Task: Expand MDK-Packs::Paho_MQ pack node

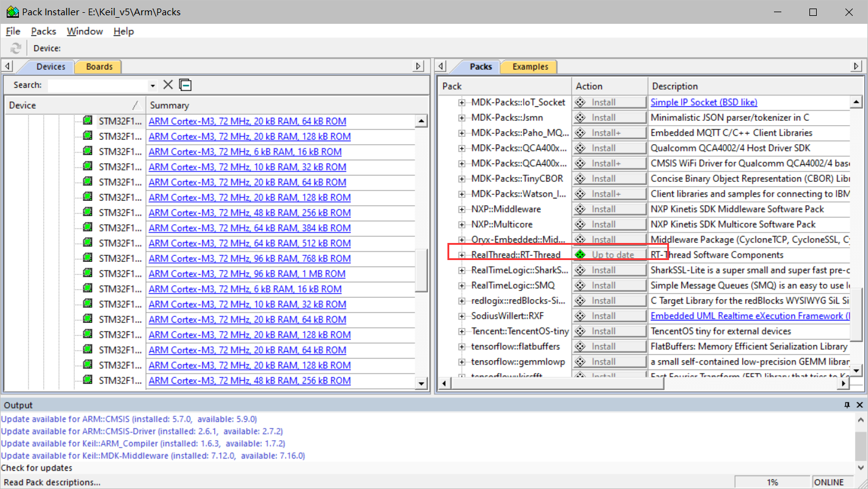Action: pyautogui.click(x=462, y=132)
